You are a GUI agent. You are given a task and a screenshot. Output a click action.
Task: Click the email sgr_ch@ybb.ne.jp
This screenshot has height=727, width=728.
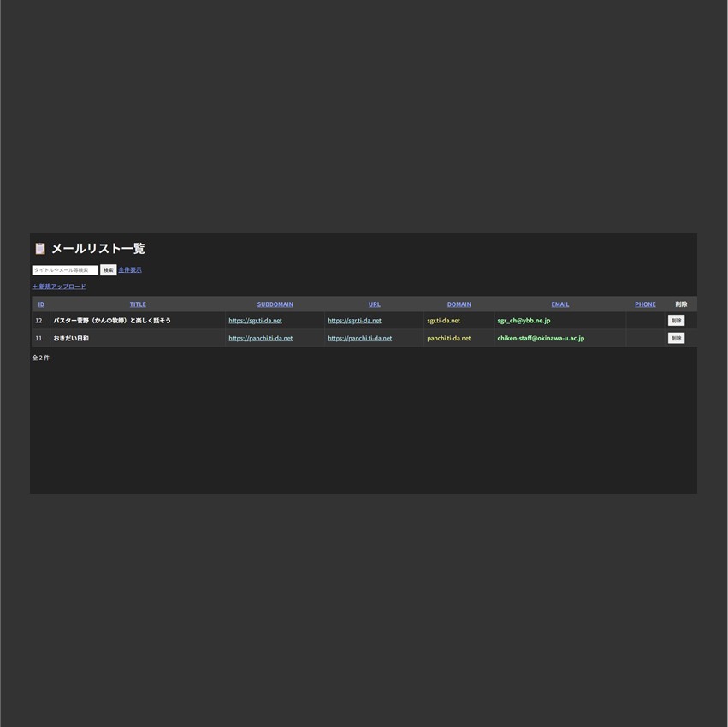click(x=524, y=321)
